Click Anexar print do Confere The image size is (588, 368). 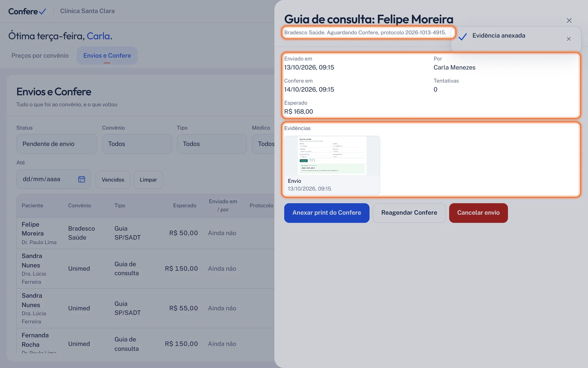click(x=327, y=213)
